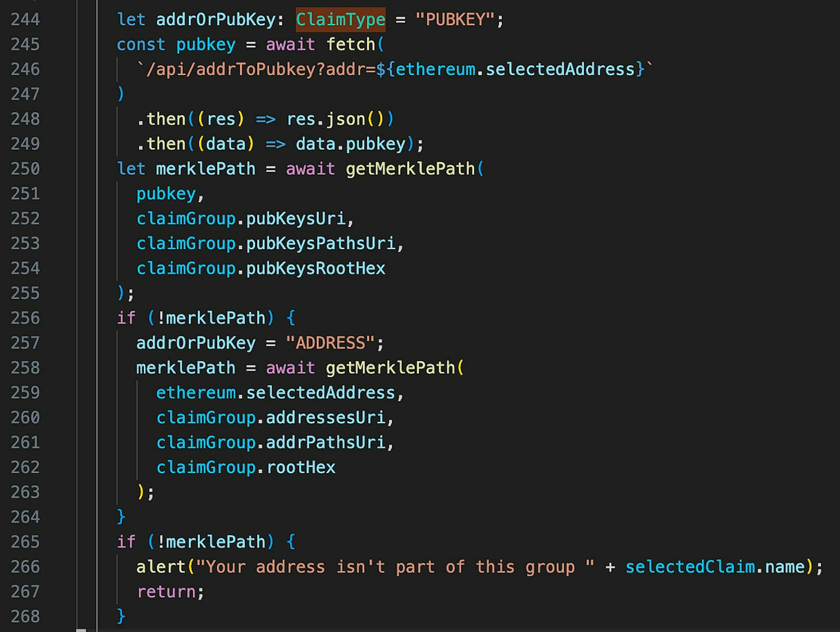Click the highlighted ClaimType type annotation
Screen dimensions: 840x632
tap(340, 19)
